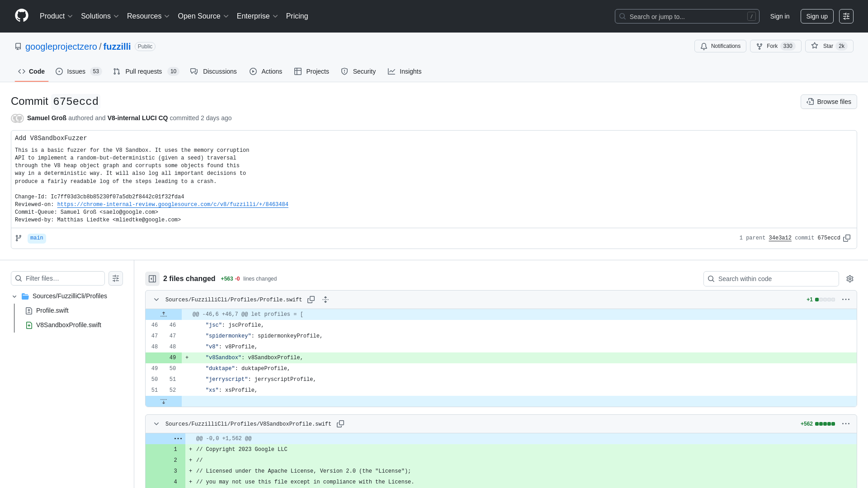Screen dimensions: 868x488
Task: Toggle the file tree sidebar panel
Action: tap(152, 279)
